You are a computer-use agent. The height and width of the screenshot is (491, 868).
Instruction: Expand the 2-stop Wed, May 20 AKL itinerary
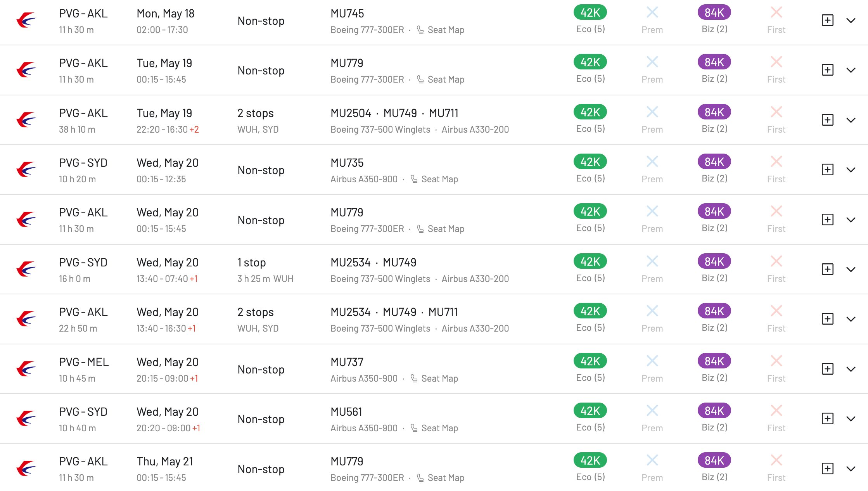[x=852, y=319]
